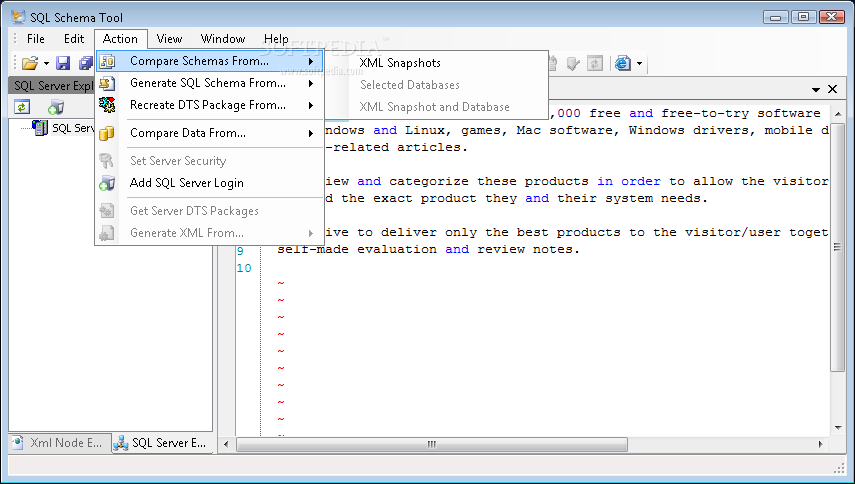The width and height of the screenshot is (855, 484).
Task: Click the vertical scrollbar thumb
Action: coord(838,247)
